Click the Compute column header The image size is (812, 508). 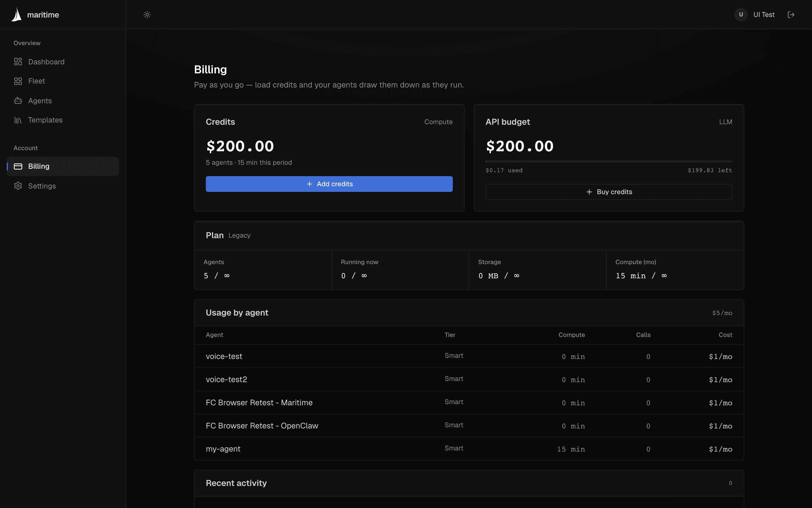[x=572, y=335]
